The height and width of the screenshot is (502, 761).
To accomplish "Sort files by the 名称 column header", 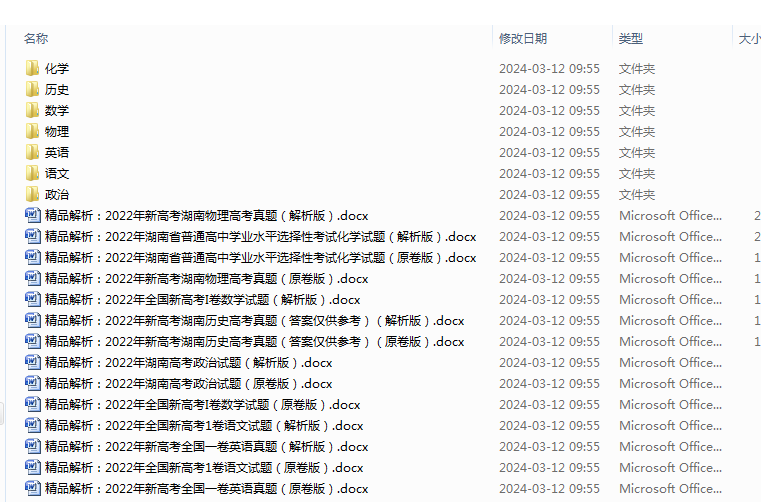I will point(36,38).
